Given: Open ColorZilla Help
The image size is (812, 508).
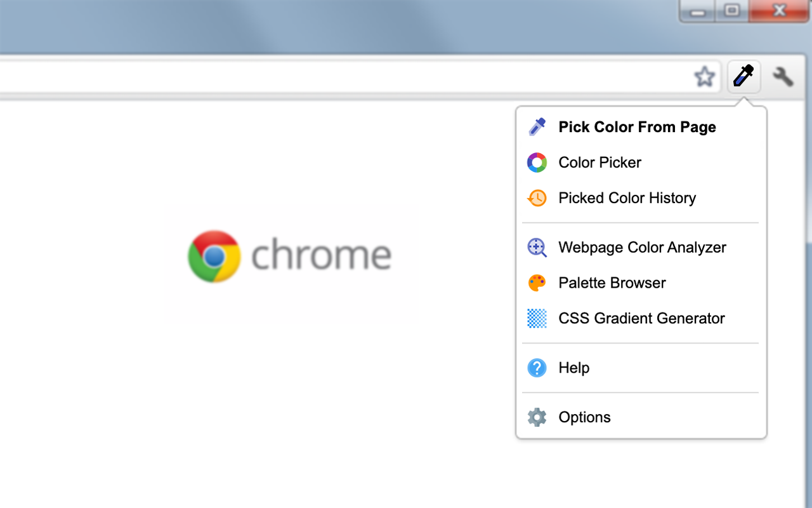Looking at the screenshot, I should pyautogui.click(x=573, y=368).
